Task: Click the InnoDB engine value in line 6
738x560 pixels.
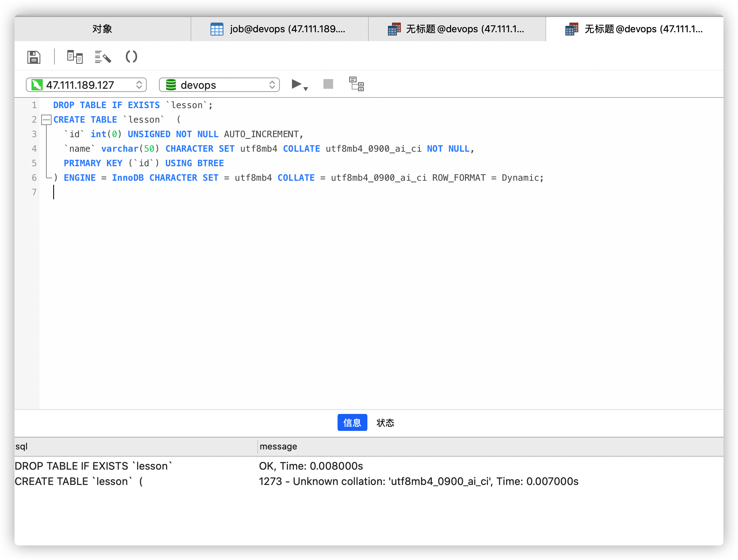Action: [x=128, y=178]
